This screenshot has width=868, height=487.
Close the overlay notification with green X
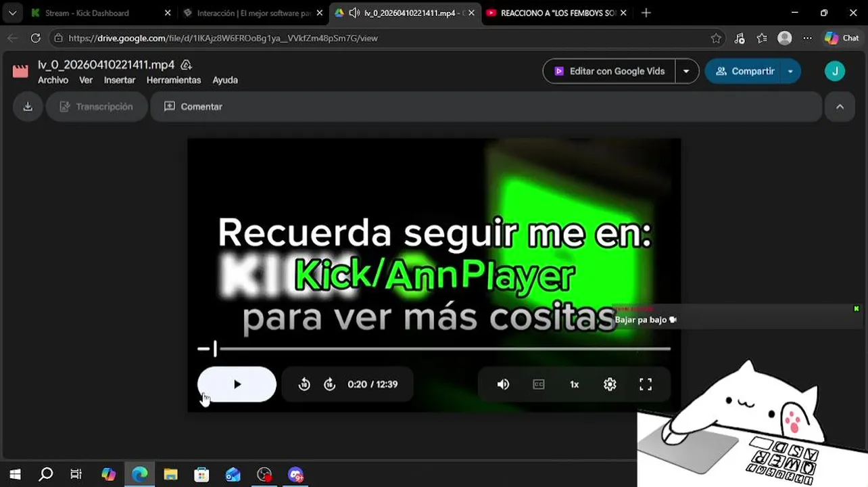(856, 309)
